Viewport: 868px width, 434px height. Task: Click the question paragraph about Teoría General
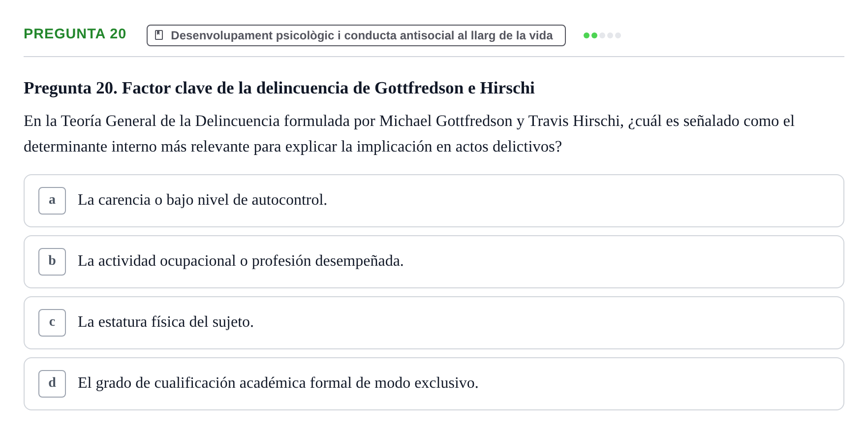(409, 133)
